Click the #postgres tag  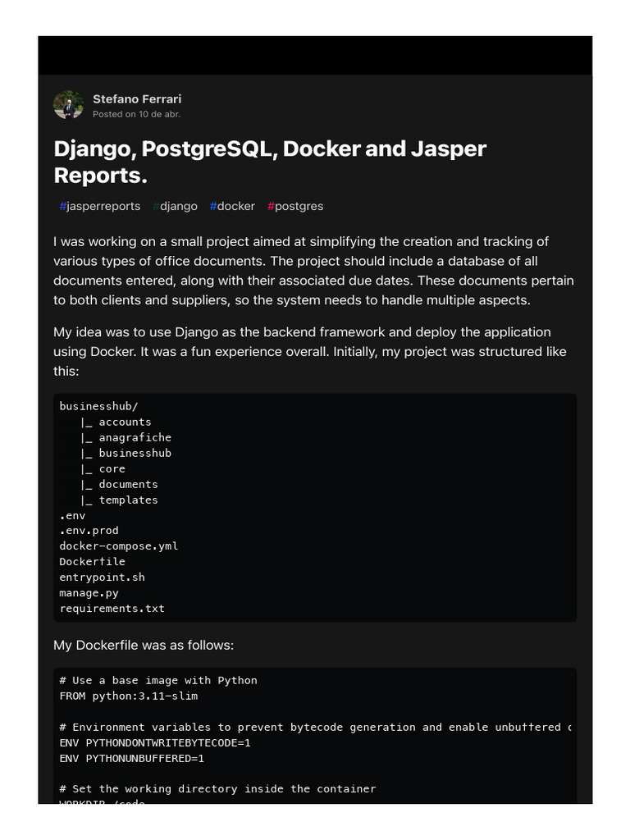[295, 206]
